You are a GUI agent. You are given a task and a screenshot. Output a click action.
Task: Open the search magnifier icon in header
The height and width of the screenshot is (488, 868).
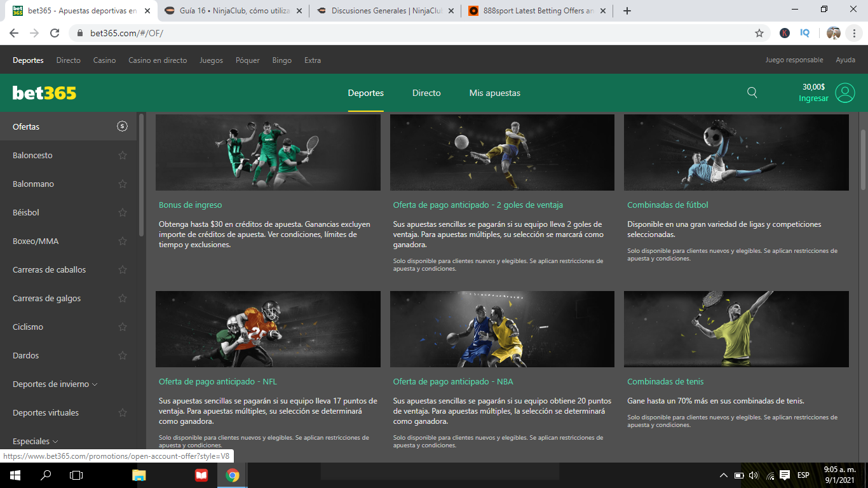[752, 93]
